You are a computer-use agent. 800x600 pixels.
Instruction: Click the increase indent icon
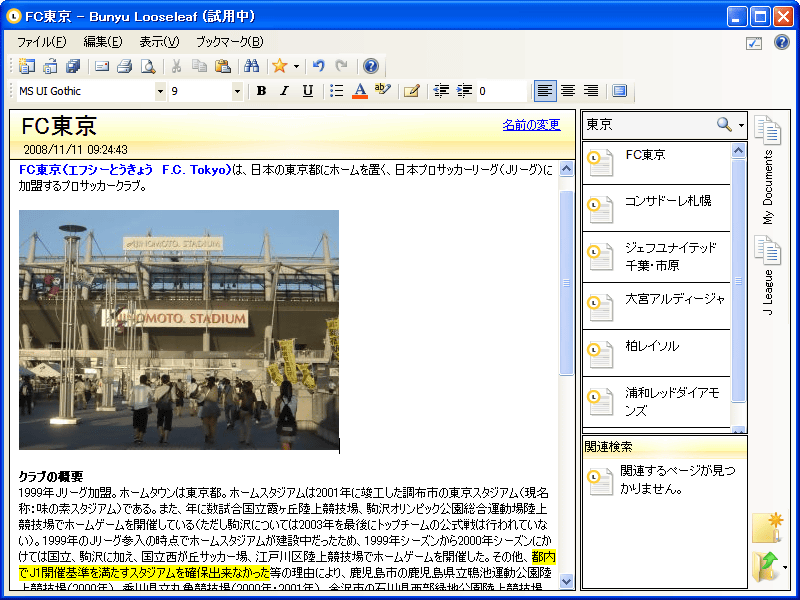coord(464,91)
